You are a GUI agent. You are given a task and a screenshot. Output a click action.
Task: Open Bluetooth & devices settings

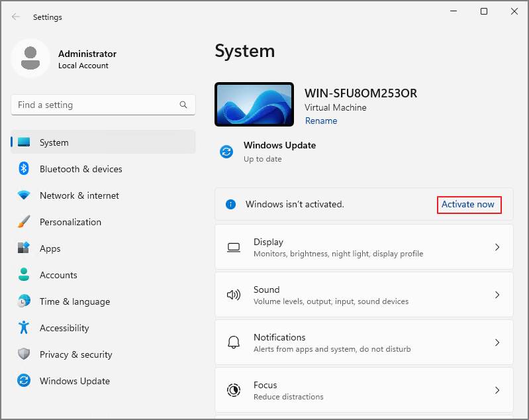click(103, 168)
